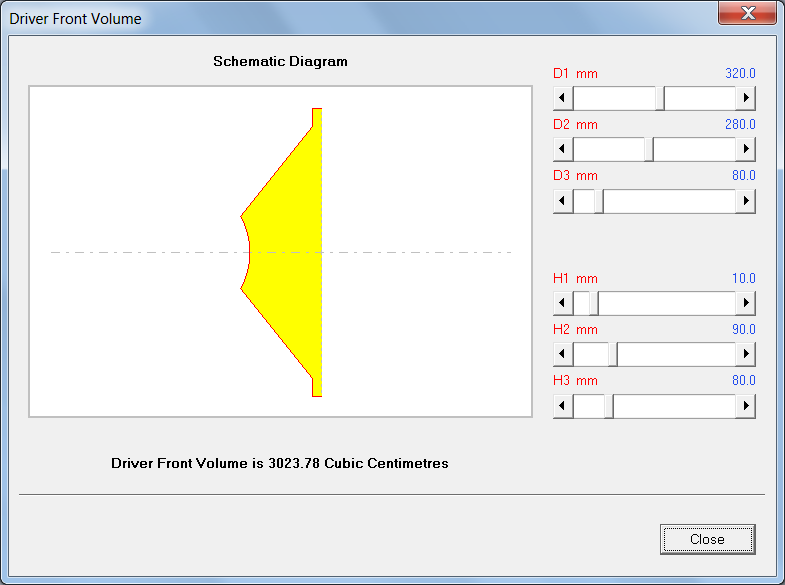Viewport: 785px width, 585px height.
Task: Increase D3 with its right arrow
Action: (745, 201)
